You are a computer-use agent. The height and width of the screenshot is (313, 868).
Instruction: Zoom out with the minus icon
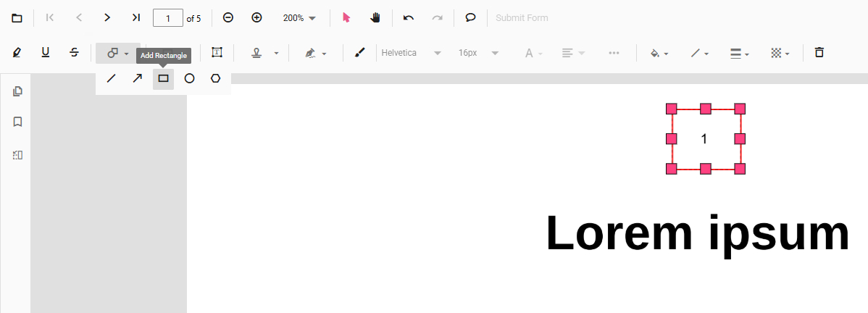click(228, 18)
